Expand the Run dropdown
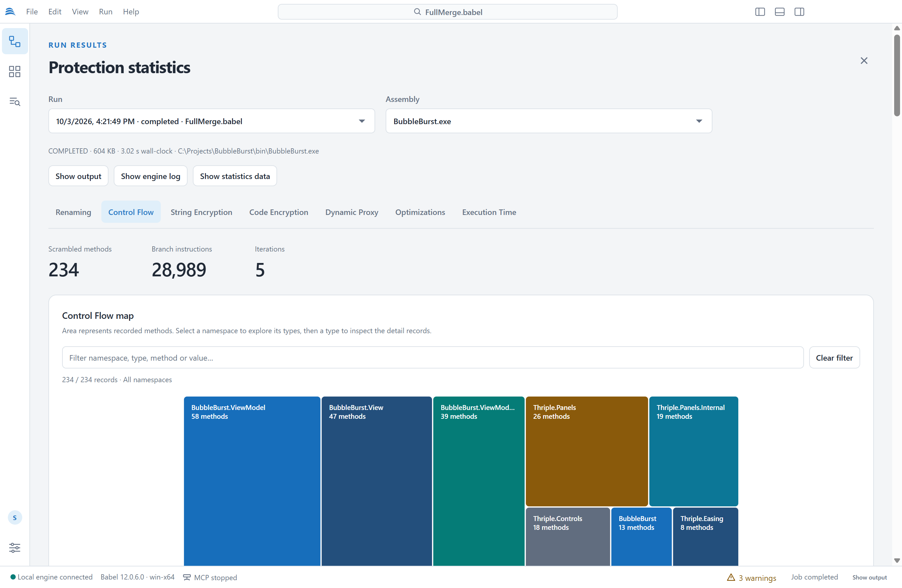Screen dimensions: 902x588 [x=211, y=121]
